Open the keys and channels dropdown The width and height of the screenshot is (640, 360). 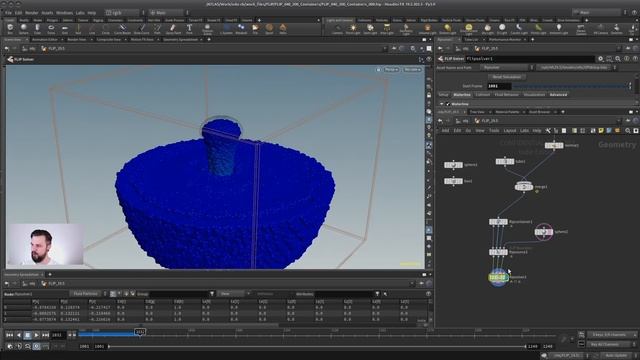tap(612, 335)
